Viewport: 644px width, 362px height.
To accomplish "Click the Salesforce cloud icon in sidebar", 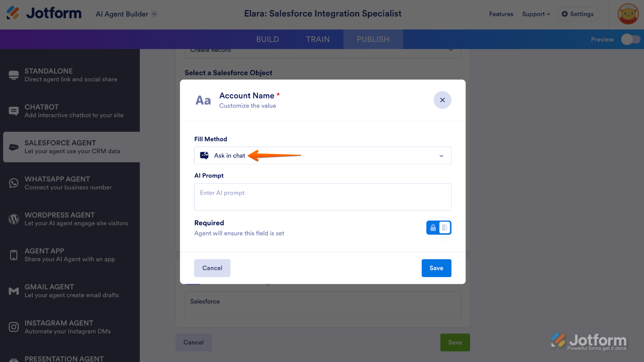I will point(14,147).
